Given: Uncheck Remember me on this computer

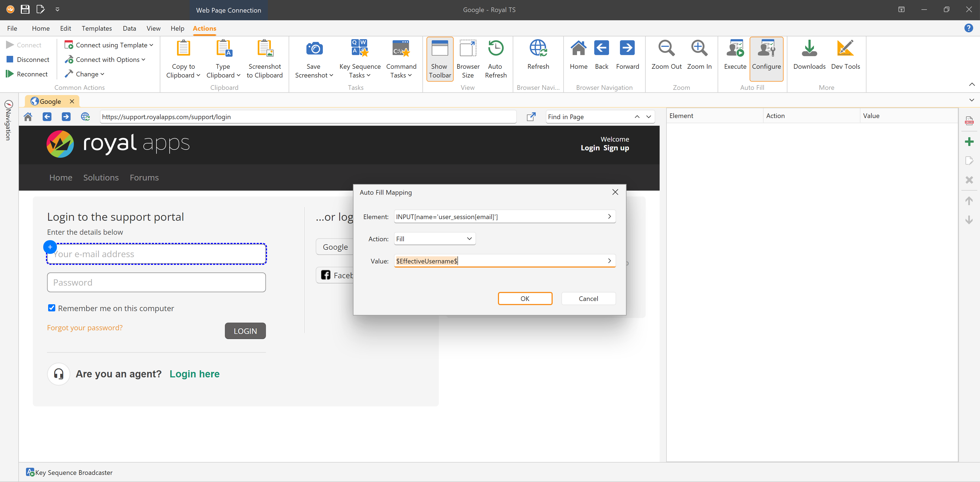Looking at the screenshot, I should (x=52, y=308).
